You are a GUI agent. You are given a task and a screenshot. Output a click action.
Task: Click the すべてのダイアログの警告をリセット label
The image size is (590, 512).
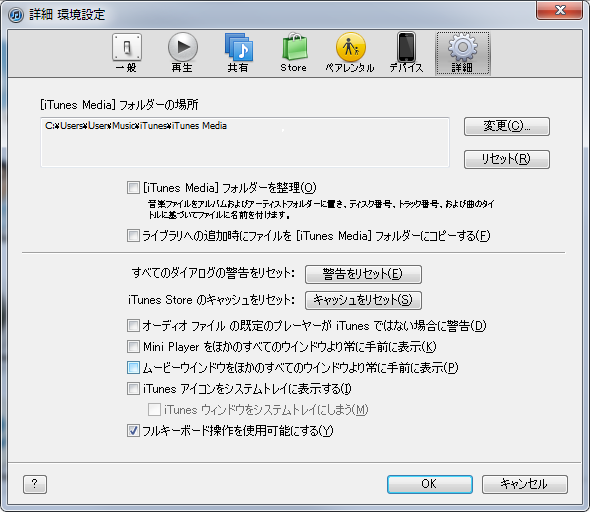(213, 273)
